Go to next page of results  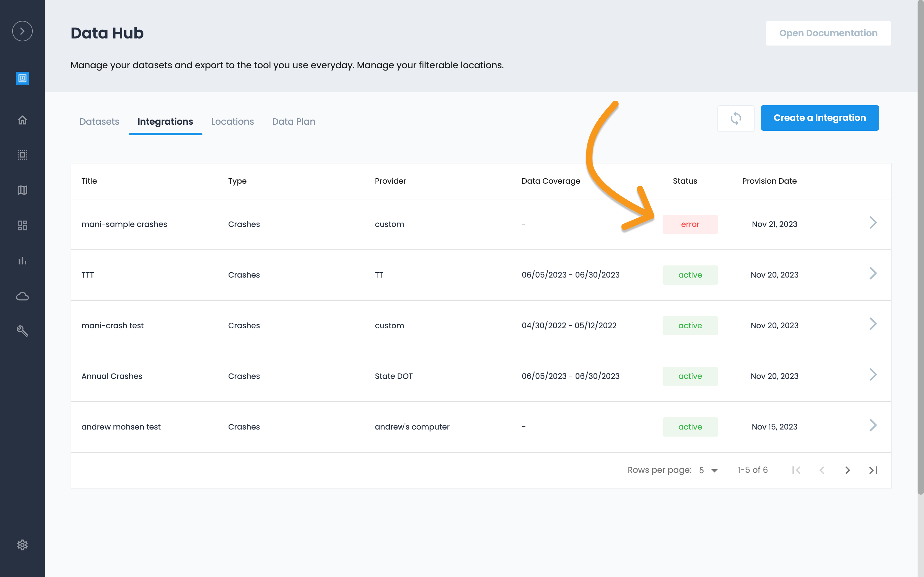click(847, 470)
